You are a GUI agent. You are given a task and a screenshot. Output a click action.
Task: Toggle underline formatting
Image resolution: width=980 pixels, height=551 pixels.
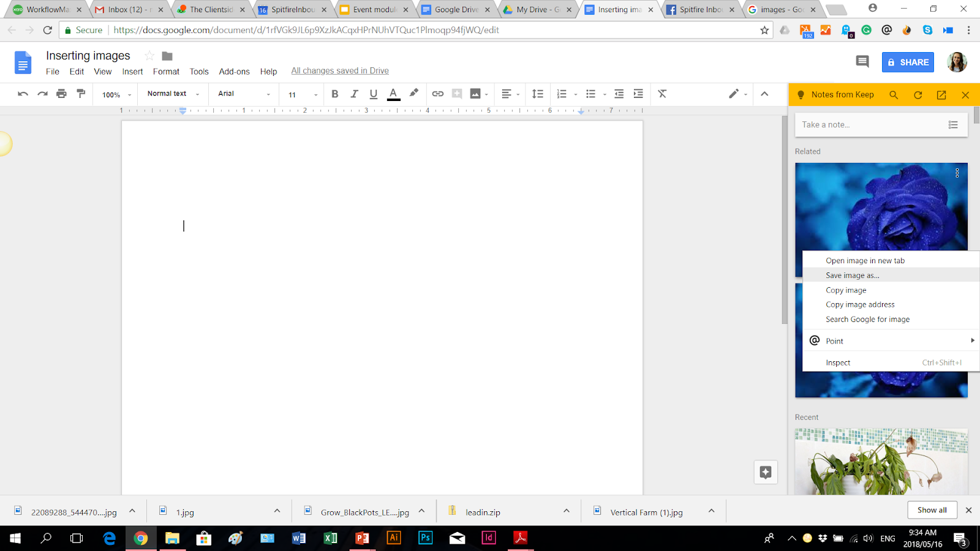pos(373,94)
